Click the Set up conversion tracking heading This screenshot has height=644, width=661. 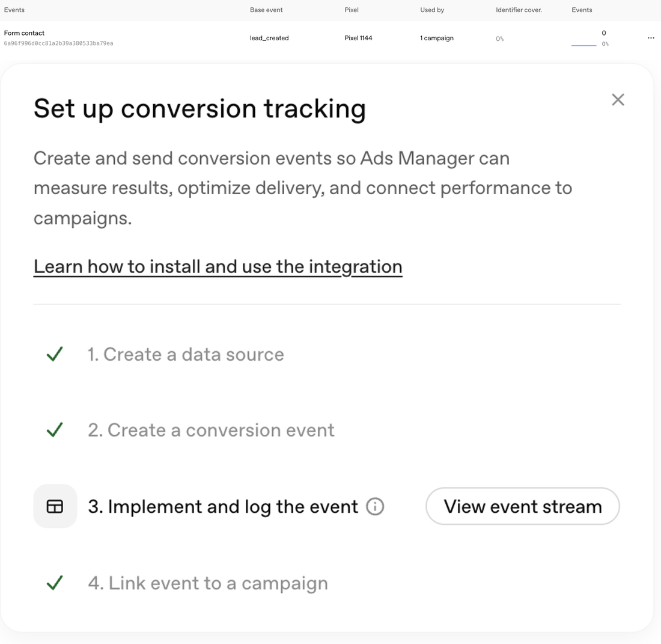click(200, 109)
